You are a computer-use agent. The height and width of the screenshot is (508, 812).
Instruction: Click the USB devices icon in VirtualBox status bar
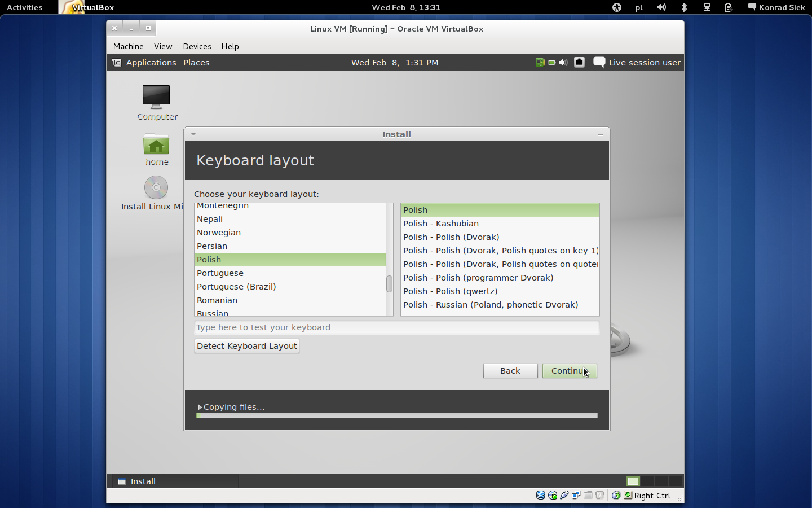[x=564, y=495]
